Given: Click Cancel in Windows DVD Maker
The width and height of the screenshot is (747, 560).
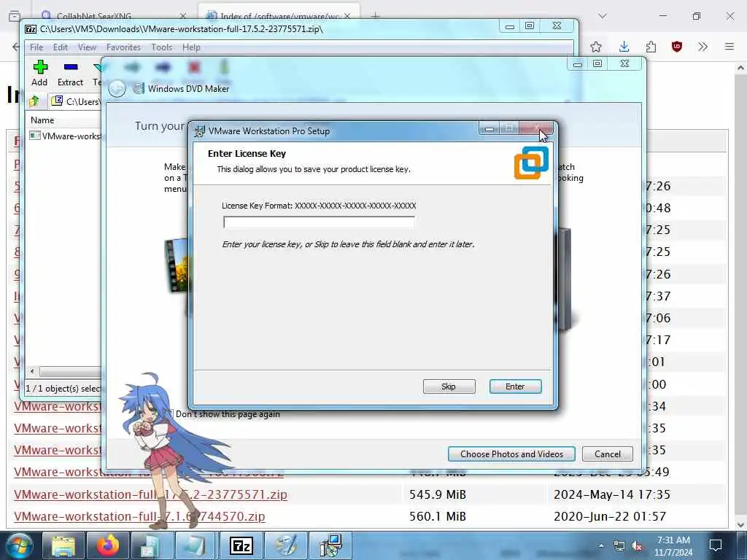Looking at the screenshot, I should [x=608, y=454].
